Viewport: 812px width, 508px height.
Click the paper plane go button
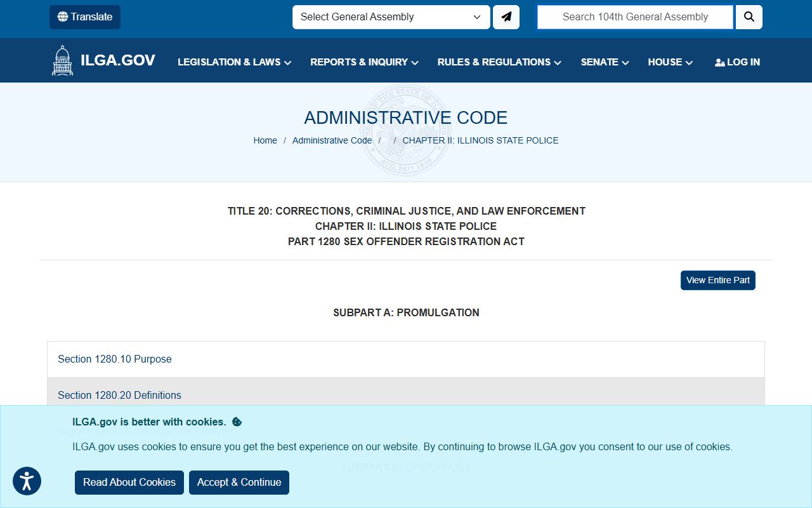tap(506, 17)
